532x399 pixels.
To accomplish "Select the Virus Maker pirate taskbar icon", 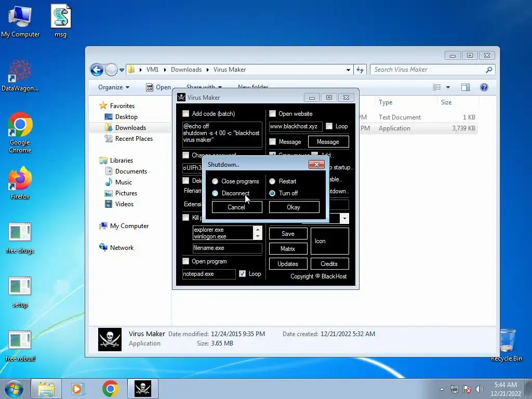I will (x=143, y=389).
